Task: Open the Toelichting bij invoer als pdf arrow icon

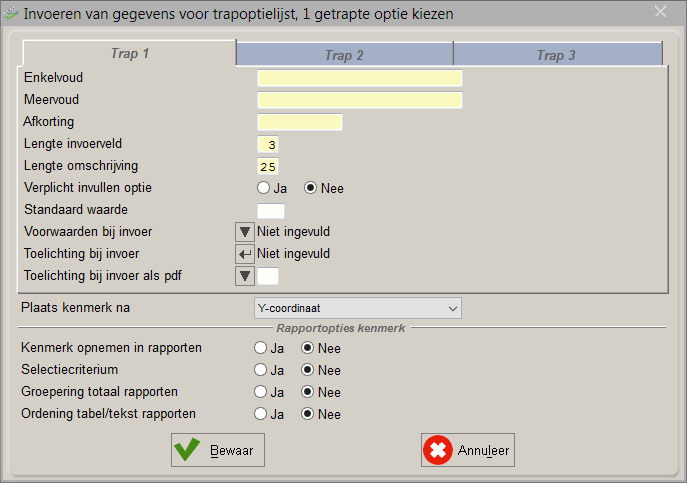Action: (x=244, y=276)
